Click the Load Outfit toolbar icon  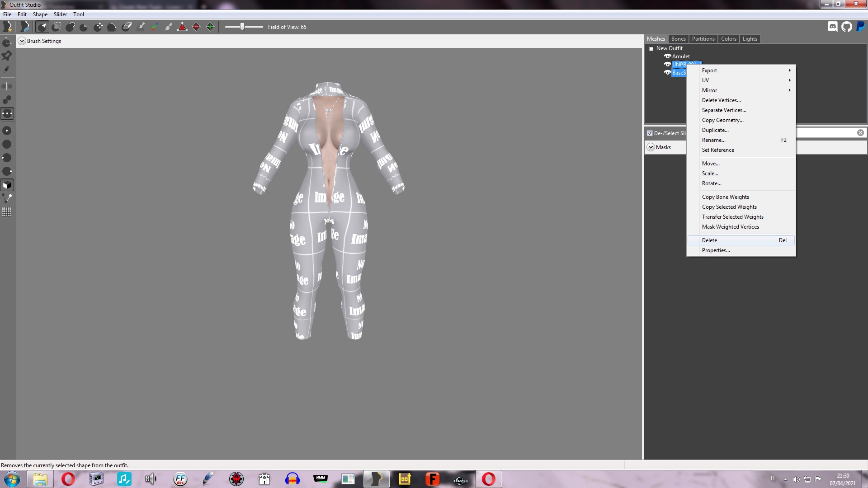25,27
